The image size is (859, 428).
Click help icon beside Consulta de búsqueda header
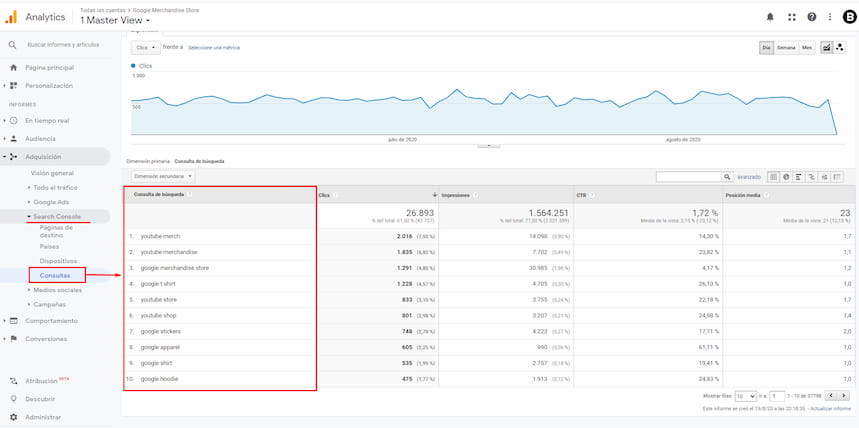click(190, 195)
